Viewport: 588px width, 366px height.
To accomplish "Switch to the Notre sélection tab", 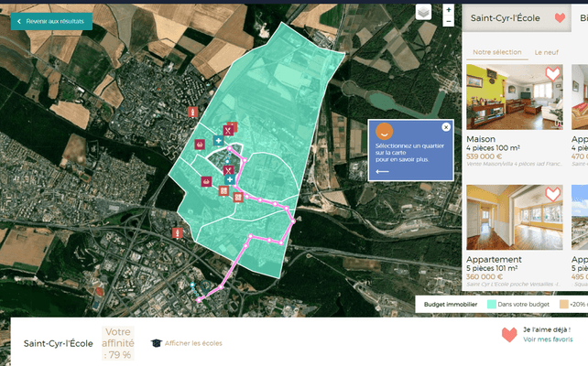I will (497, 52).
